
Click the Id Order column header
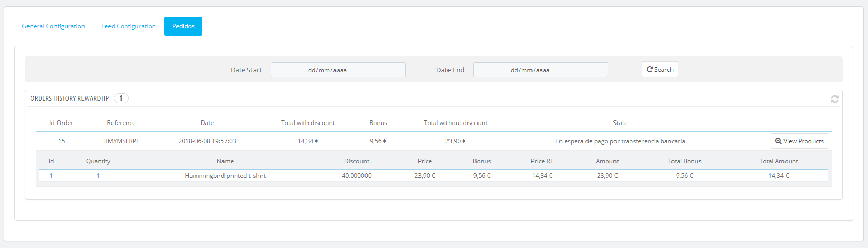click(x=61, y=123)
